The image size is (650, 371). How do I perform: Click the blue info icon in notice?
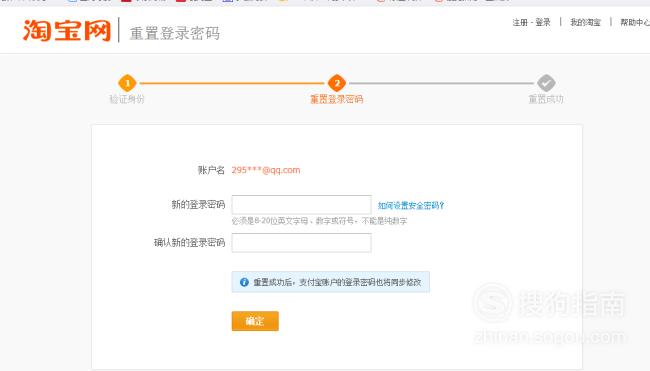(244, 282)
